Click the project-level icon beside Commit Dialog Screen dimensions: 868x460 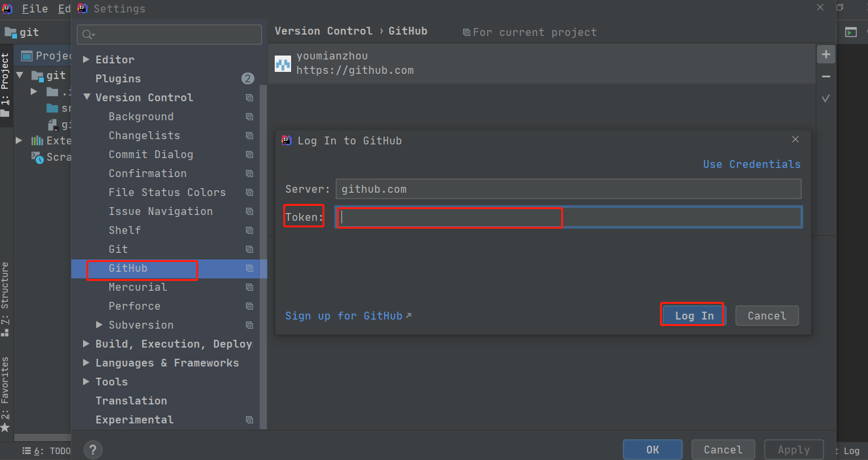coord(249,154)
